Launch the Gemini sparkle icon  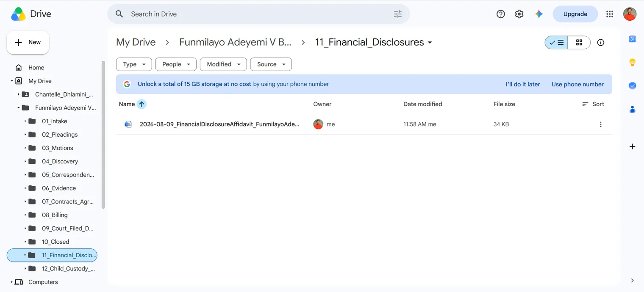tap(539, 14)
